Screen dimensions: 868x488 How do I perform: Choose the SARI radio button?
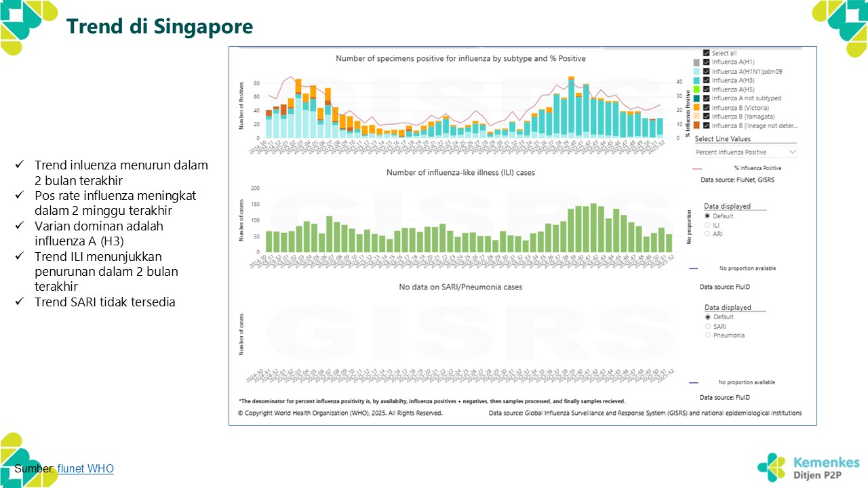click(708, 326)
